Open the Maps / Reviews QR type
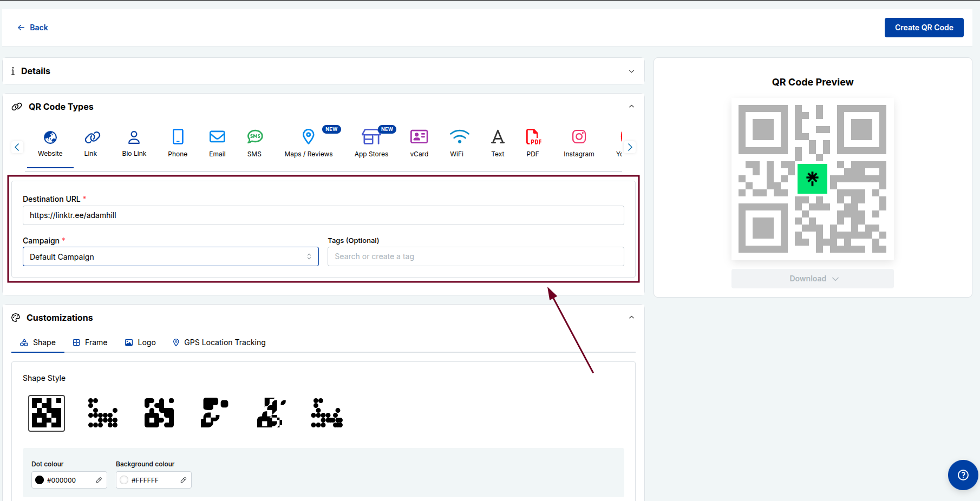Screen dimensions: 980x501 click(308, 143)
